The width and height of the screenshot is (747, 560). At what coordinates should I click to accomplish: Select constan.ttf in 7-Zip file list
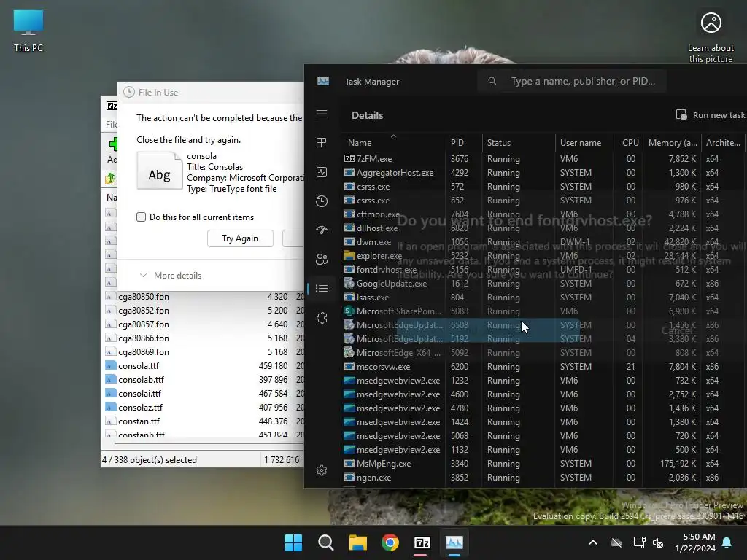(x=204, y=421)
